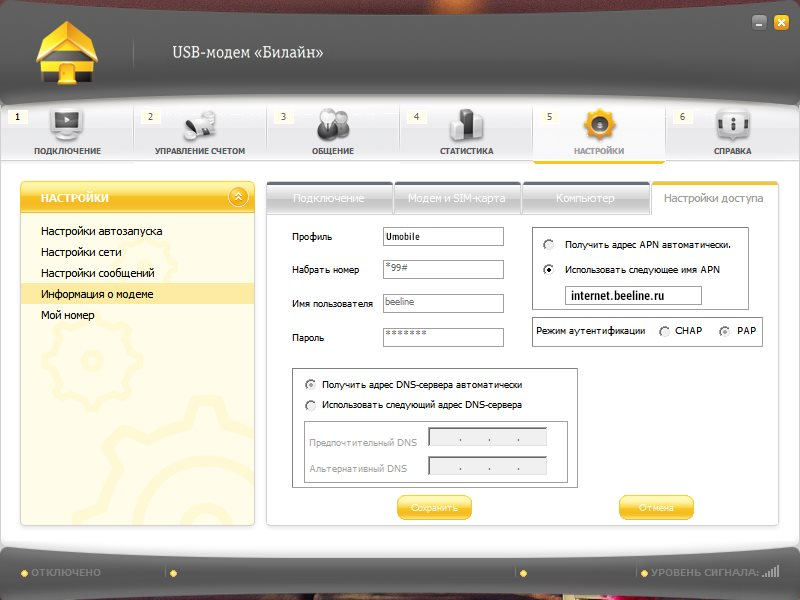The width and height of the screenshot is (800, 600).
Task: Open the Справка info icon
Action: 733,126
